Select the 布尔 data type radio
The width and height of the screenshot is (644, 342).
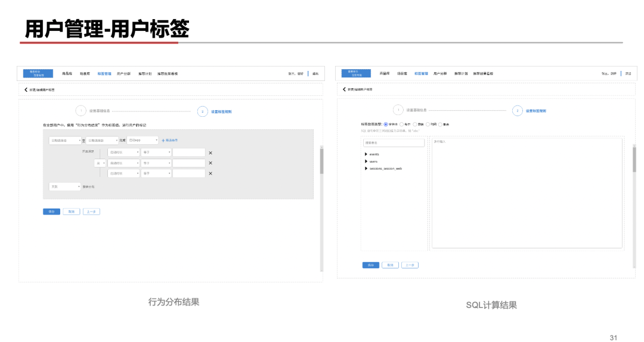pyautogui.click(x=401, y=125)
